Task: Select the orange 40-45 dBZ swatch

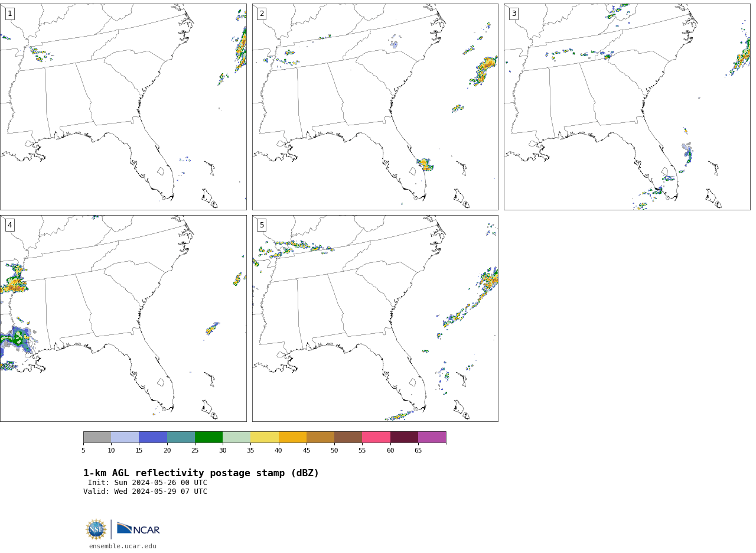Action: point(292,437)
